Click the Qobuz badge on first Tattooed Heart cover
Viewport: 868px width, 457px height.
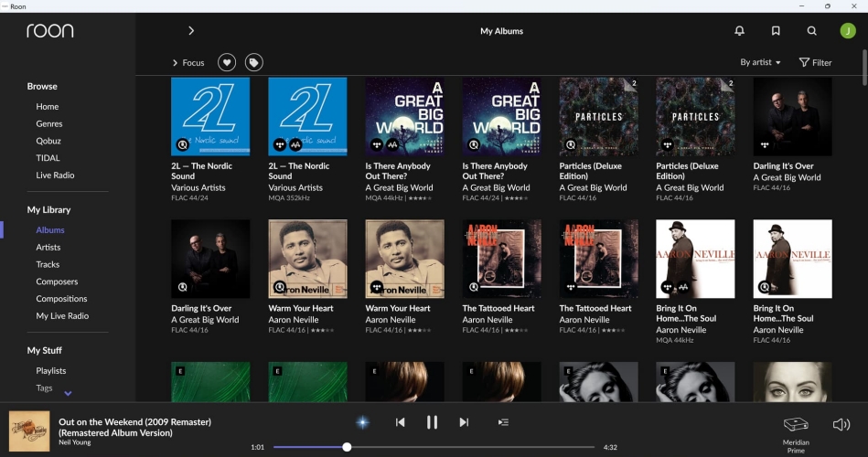(473, 287)
